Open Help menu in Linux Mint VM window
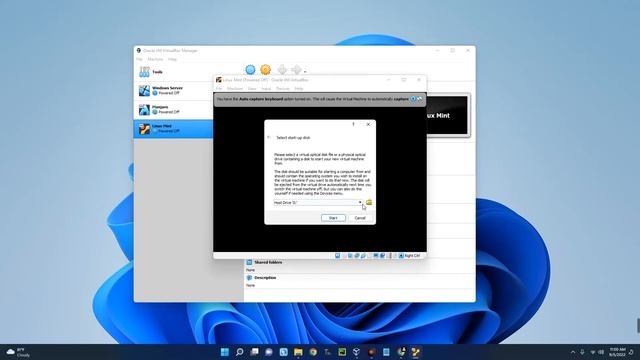 (x=299, y=89)
